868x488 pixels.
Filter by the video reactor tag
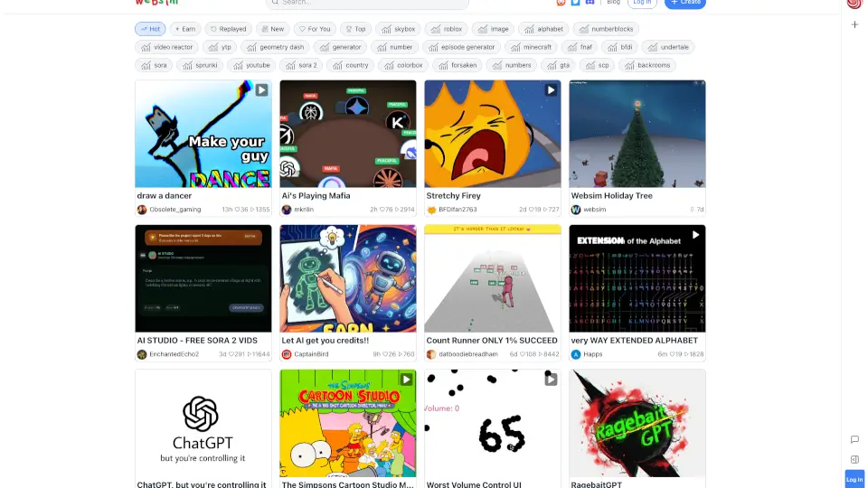pyautogui.click(x=166, y=47)
